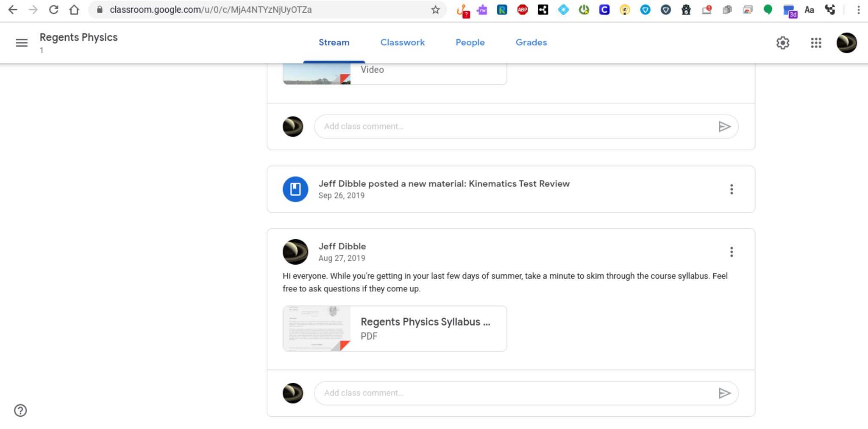Switch to the Classwork tab
The image size is (868, 429).
[402, 42]
